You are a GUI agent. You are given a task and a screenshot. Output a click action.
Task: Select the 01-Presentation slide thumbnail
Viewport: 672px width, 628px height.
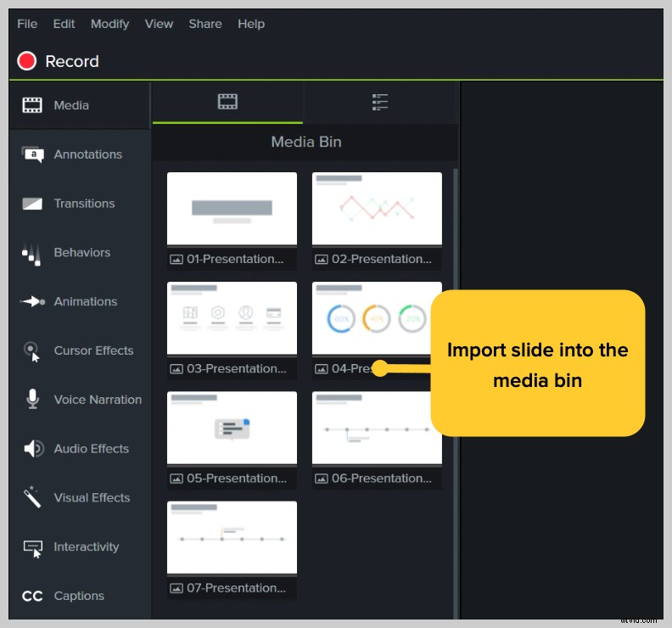pos(232,209)
